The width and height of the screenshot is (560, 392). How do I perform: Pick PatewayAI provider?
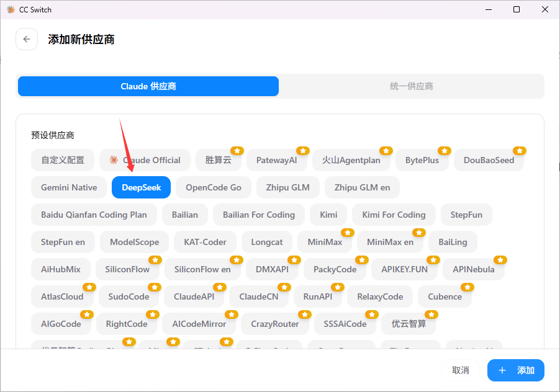click(x=276, y=160)
